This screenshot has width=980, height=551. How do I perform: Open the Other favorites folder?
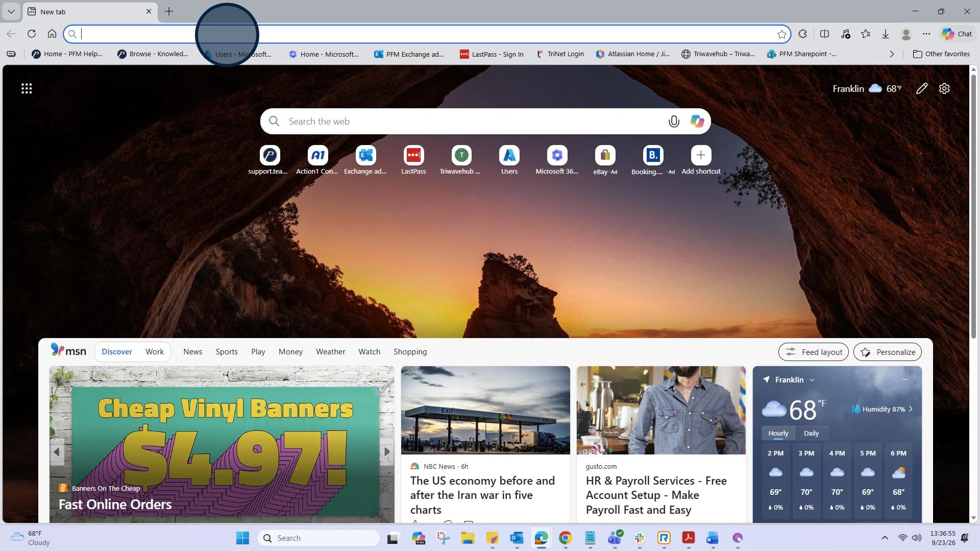(x=941, y=54)
